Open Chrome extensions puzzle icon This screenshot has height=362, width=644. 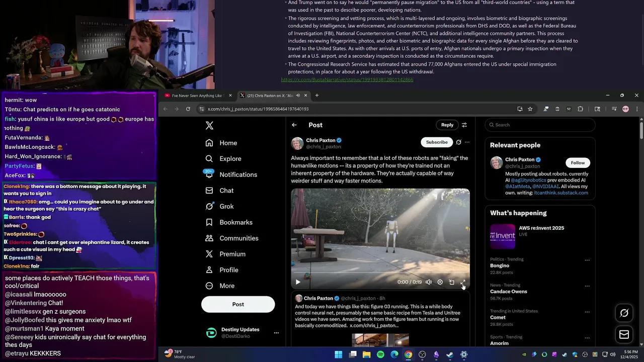[x=580, y=109]
